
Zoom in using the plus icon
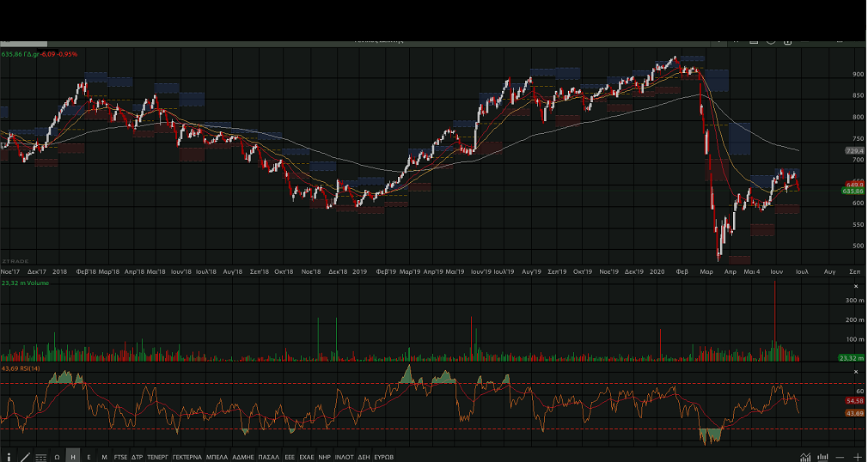point(857,457)
